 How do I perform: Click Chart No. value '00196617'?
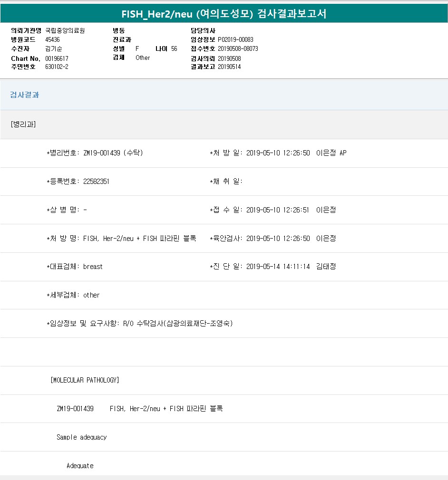[x=57, y=58]
